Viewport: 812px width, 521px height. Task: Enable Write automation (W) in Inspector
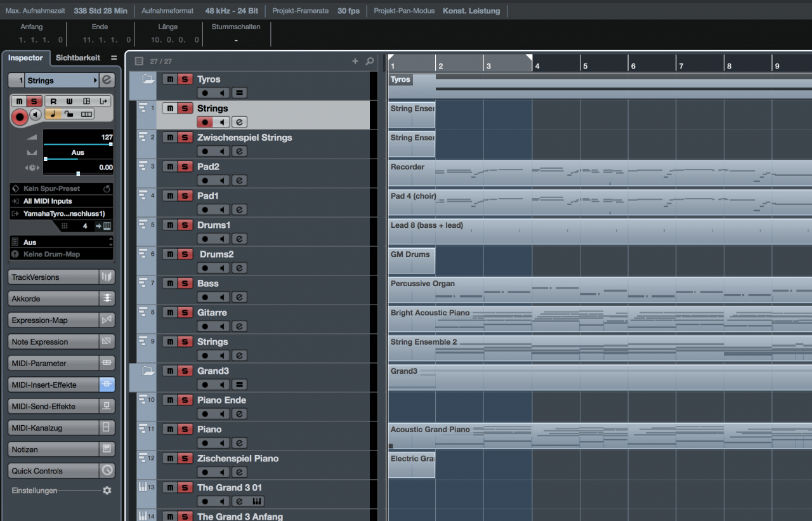[70, 102]
